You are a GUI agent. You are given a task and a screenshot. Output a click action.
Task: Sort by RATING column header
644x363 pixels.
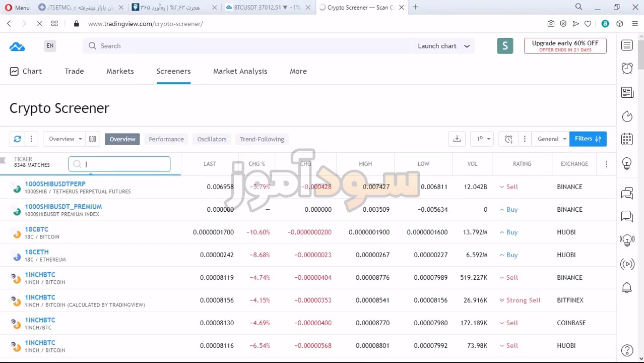tap(522, 164)
